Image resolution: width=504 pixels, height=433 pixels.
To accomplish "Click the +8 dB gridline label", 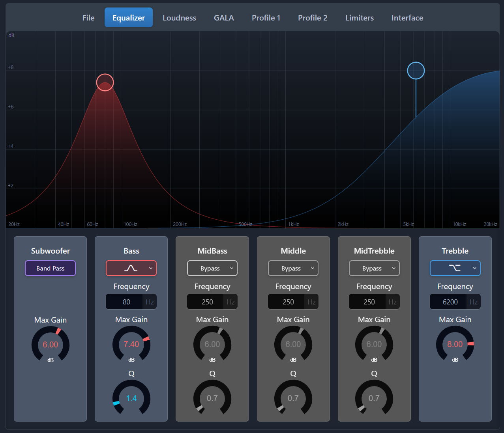I will point(11,67).
